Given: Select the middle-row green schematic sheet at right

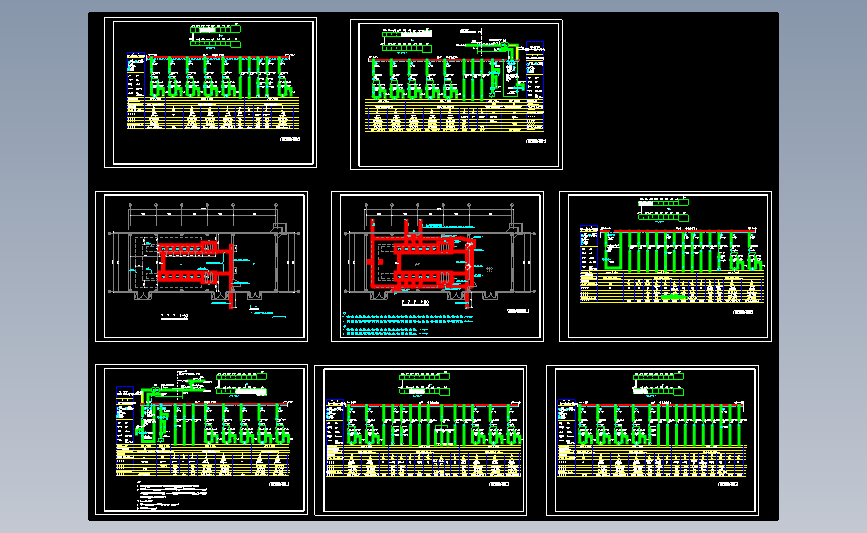Looking at the screenshot, I should [665, 266].
